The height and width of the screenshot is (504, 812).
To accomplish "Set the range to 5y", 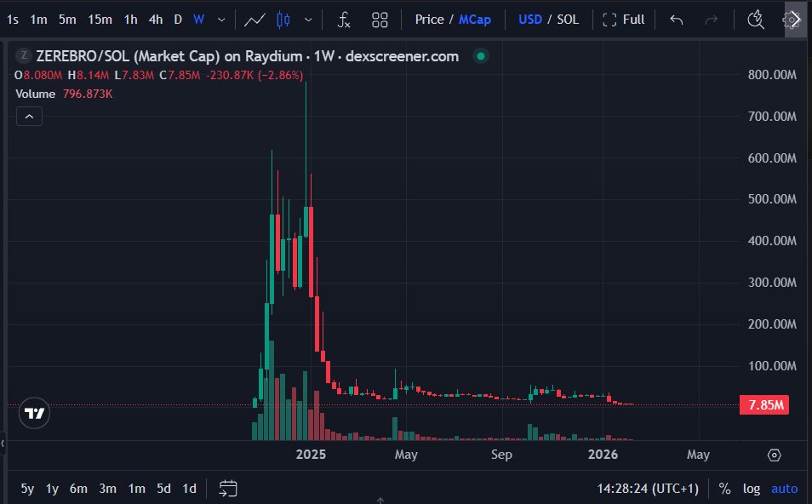I will click(x=27, y=489).
